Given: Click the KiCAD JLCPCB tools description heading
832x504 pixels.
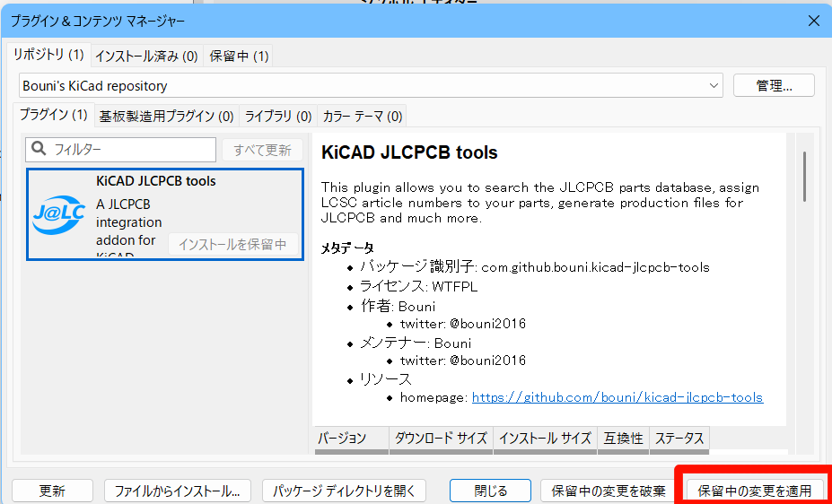Looking at the screenshot, I should tap(409, 152).
